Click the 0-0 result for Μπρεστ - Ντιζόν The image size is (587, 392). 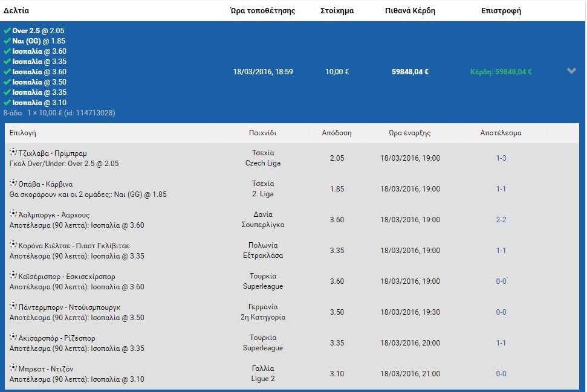click(501, 374)
